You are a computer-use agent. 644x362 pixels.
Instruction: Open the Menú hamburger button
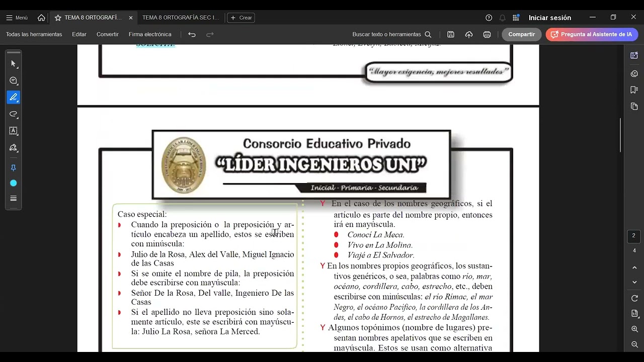(x=17, y=18)
